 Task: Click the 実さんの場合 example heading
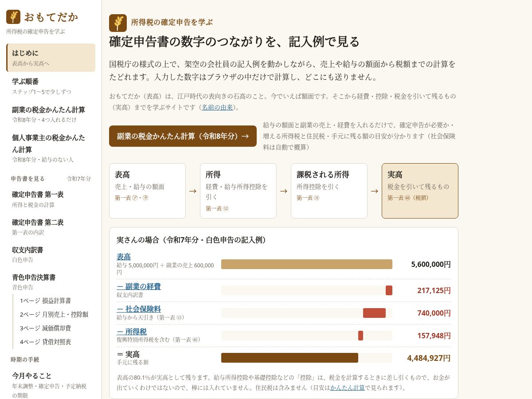point(192,240)
